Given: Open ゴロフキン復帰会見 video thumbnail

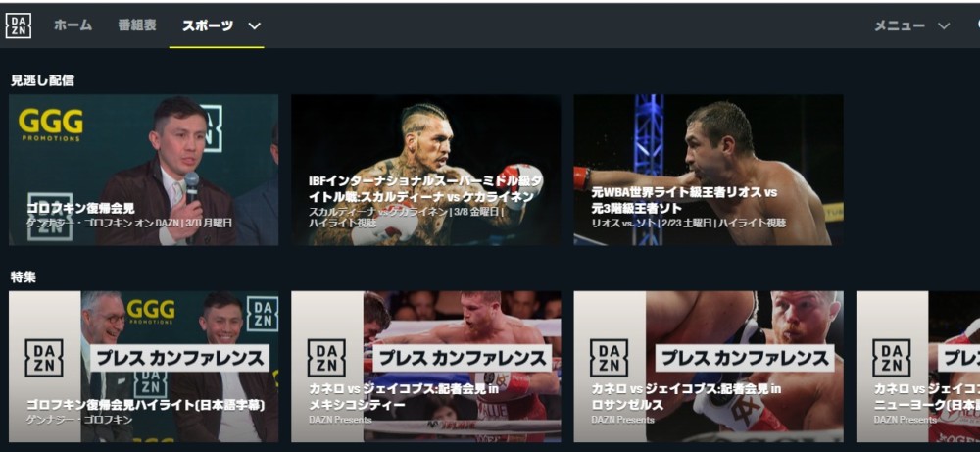Looking at the screenshot, I should [144, 170].
